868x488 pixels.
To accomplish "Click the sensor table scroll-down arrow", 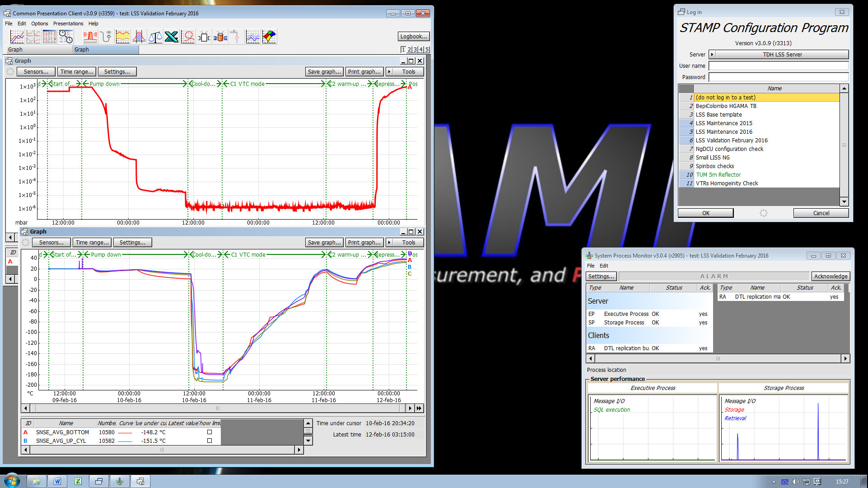I will [308, 441].
